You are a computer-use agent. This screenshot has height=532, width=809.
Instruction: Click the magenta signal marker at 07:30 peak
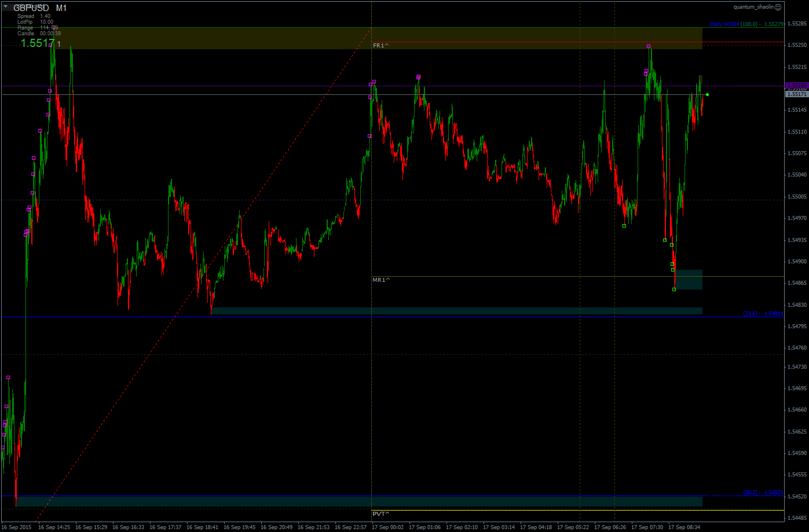tap(649, 46)
